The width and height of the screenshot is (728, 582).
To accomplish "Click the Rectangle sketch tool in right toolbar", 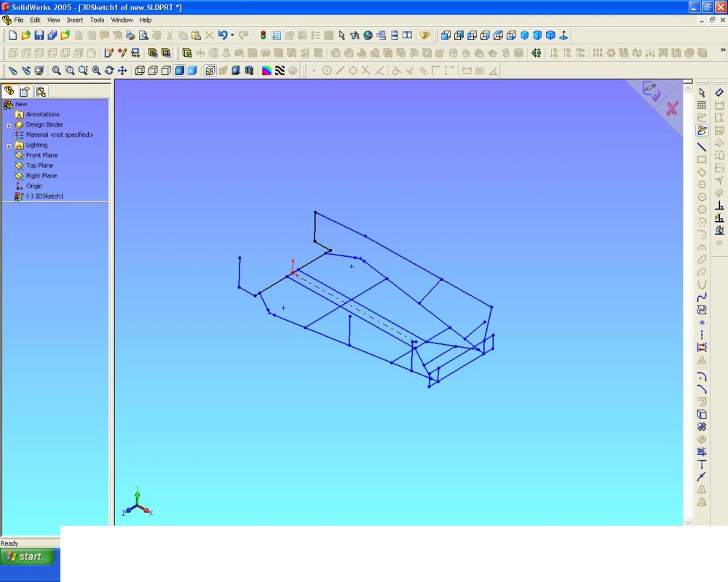I will coord(702,159).
